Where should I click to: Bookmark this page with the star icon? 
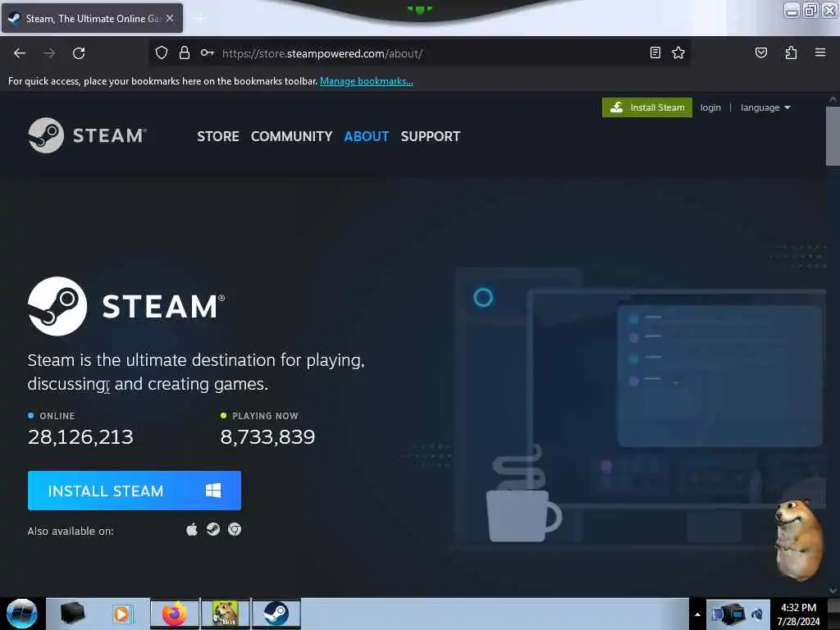678,52
